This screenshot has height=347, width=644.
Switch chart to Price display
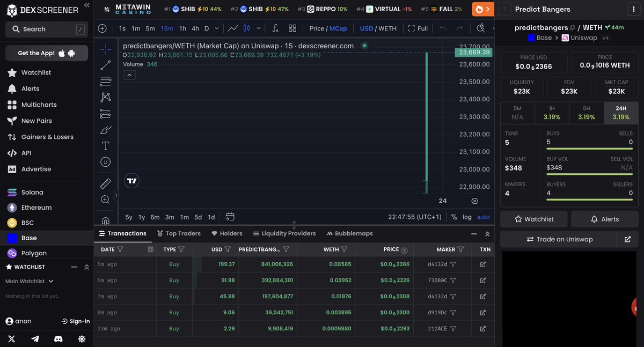click(x=317, y=28)
